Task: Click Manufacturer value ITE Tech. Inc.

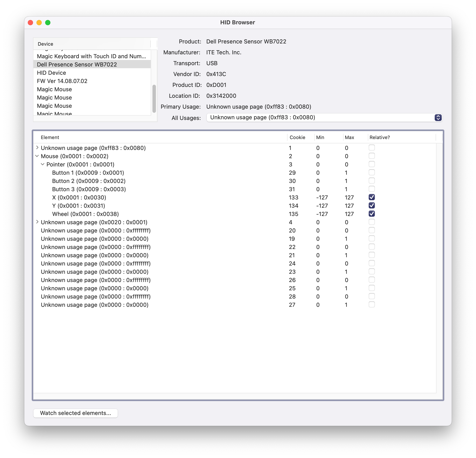Action: click(x=224, y=52)
